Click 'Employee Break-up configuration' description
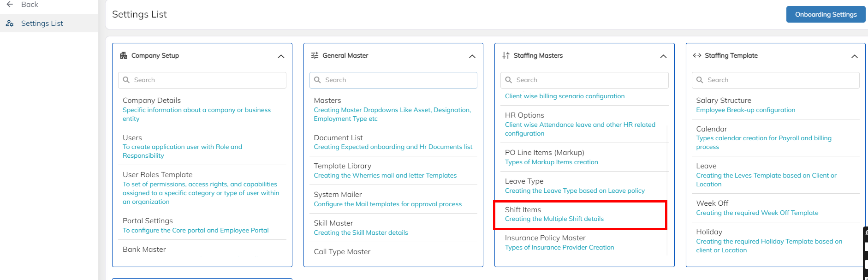The height and width of the screenshot is (280, 868). (x=746, y=110)
